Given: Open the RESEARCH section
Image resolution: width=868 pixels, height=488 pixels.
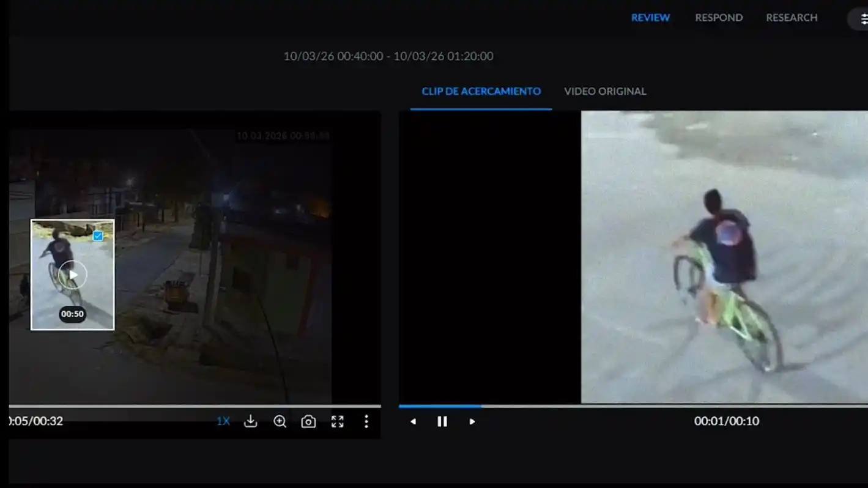Looking at the screenshot, I should [x=792, y=18].
